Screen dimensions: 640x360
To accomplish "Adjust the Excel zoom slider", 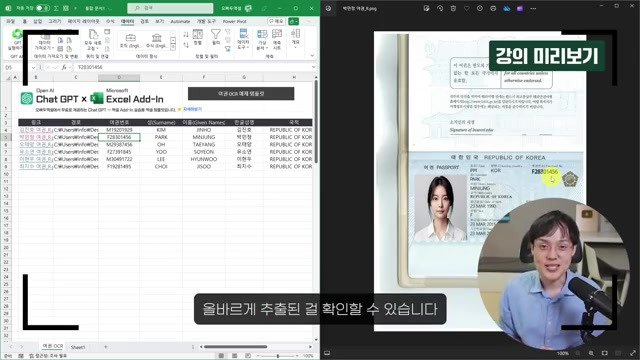I will click(x=278, y=356).
